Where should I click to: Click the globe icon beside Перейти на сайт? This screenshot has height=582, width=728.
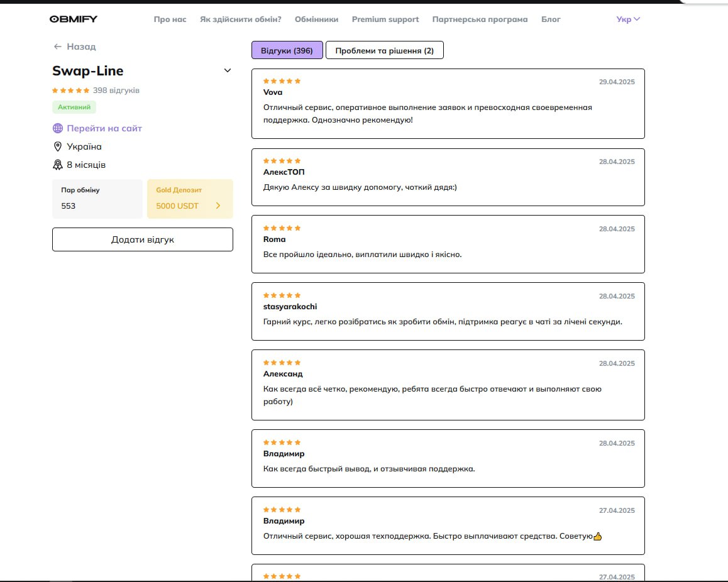point(58,128)
